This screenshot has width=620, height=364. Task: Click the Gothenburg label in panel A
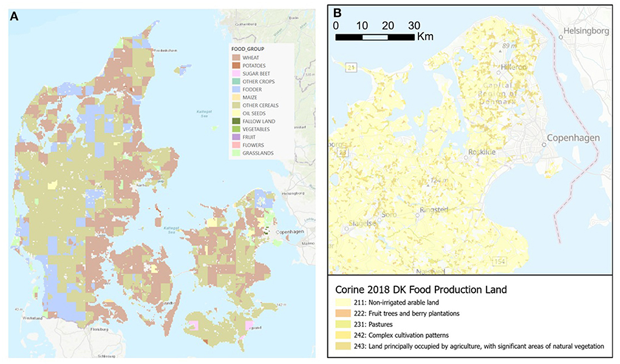point(246,24)
